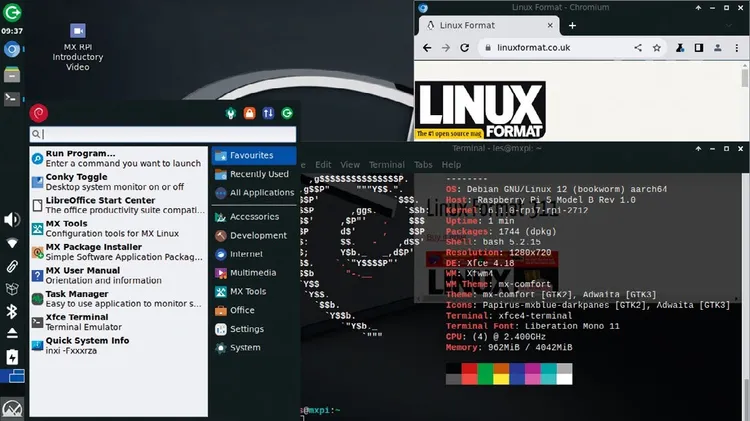Launch Conky Toggle from favourites
The width and height of the screenshot is (750, 421).
coord(119,182)
